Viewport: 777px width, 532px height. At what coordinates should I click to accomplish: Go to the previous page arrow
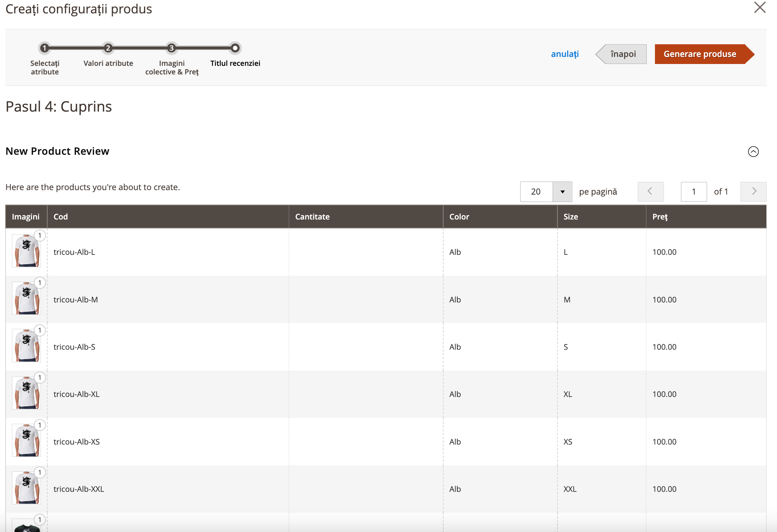pos(650,192)
